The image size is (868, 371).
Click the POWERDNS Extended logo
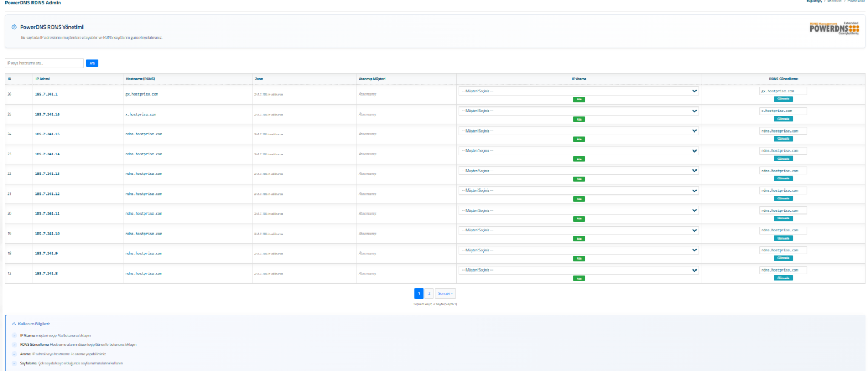click(x=834, y=28)
